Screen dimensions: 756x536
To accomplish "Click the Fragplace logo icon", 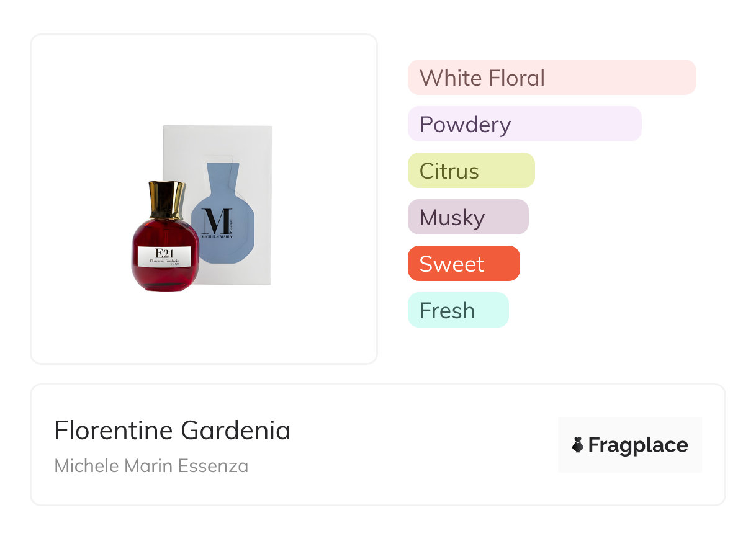I will pos(630,445).
